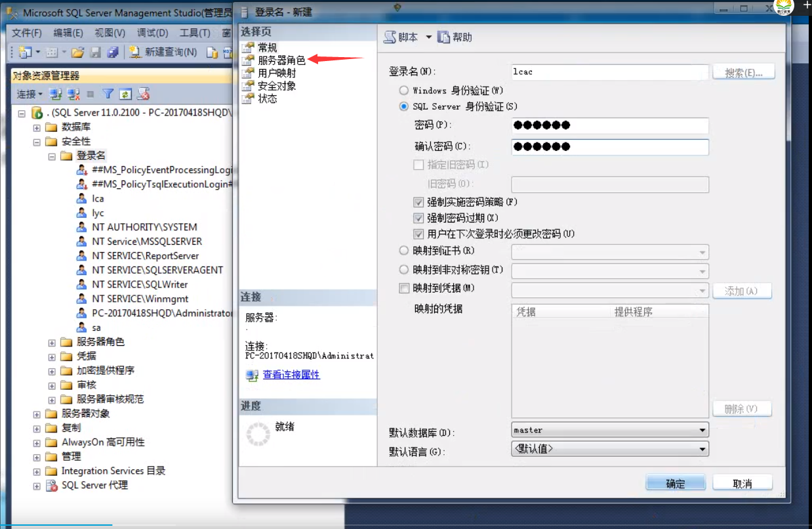Click in the 密码 password field

click(610, 125)
